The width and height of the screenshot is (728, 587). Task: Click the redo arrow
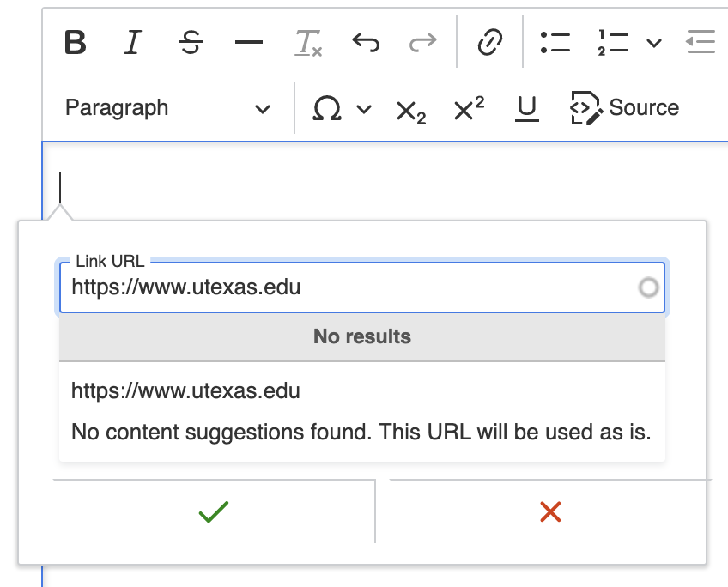(422, 42)
